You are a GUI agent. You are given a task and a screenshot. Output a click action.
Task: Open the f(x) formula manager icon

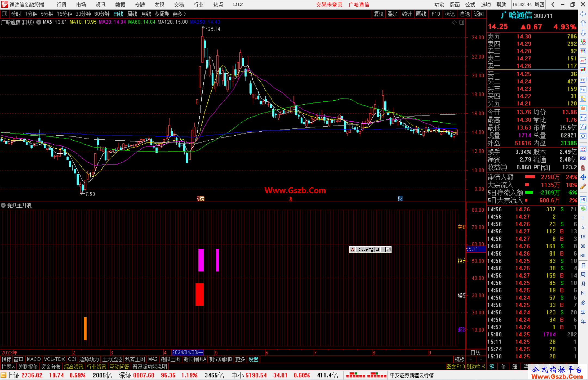[583, 127]
